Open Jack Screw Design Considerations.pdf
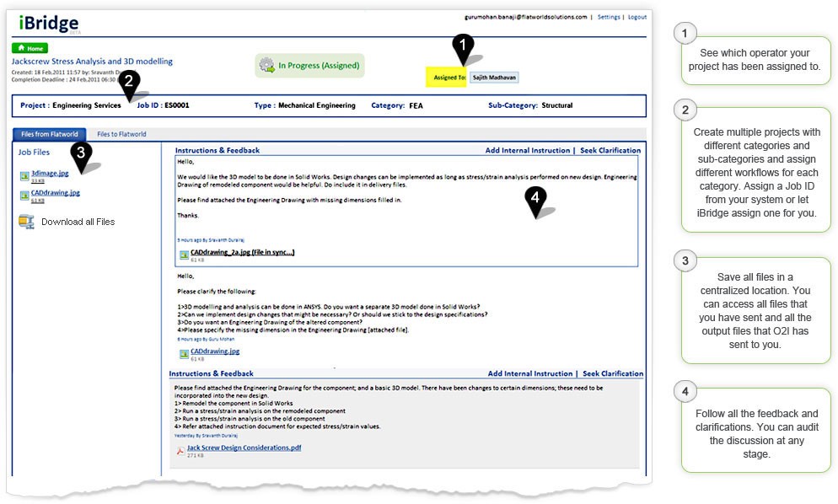 [244, 448]
